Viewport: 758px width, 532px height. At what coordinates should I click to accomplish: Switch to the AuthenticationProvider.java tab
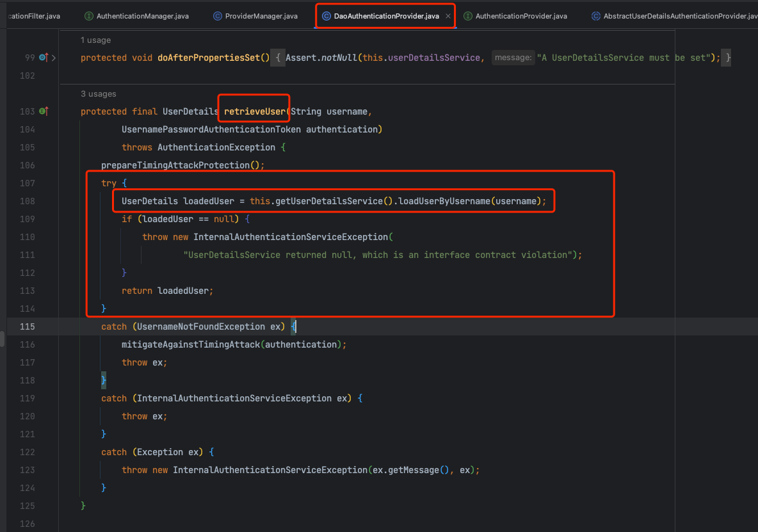tap(521, 16)
